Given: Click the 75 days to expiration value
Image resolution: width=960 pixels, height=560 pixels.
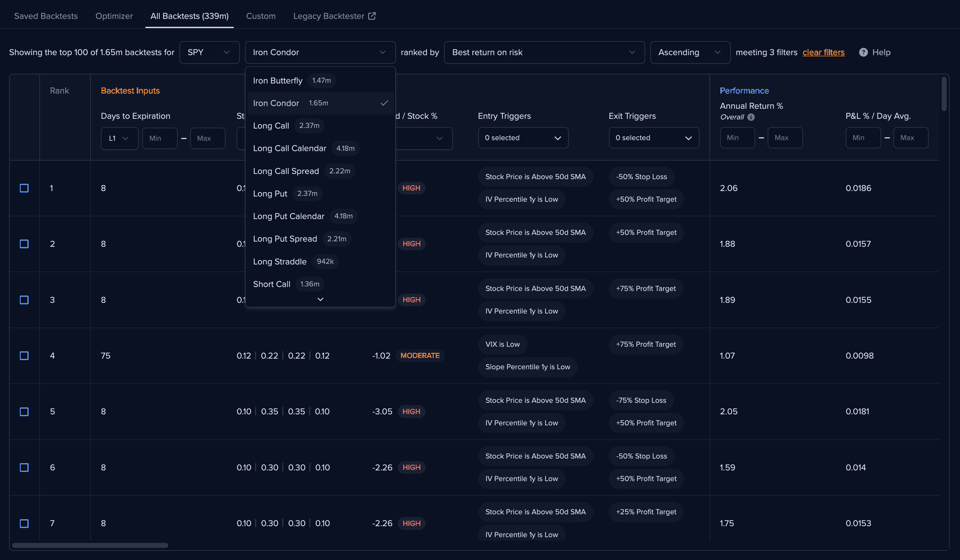Looking at the screenshot, I should (105, 356).
